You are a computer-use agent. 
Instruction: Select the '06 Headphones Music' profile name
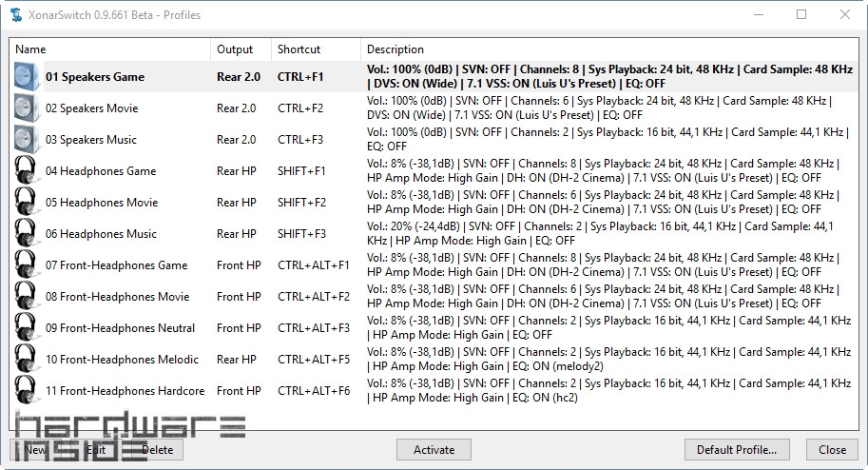(102, 234)
